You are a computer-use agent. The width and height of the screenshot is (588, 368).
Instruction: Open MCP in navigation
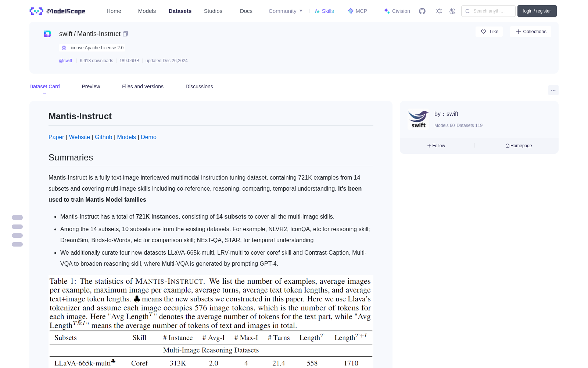coord(358,11)
